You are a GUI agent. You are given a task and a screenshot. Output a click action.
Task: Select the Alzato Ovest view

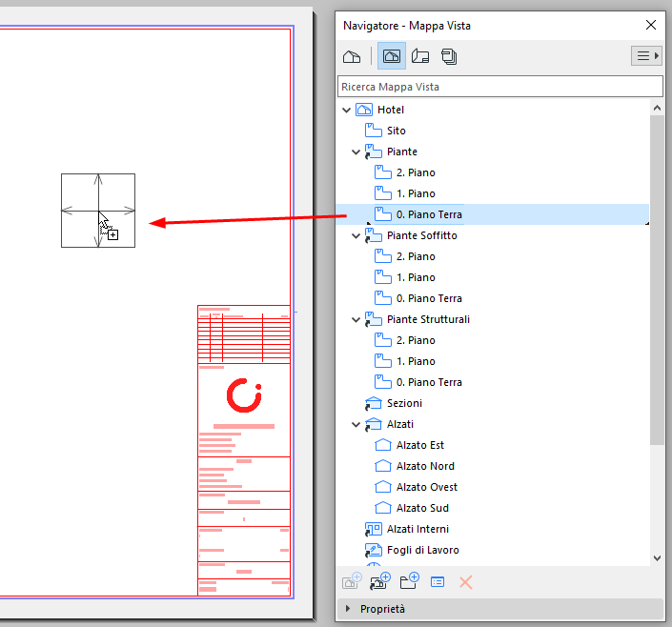coord(427,488)
